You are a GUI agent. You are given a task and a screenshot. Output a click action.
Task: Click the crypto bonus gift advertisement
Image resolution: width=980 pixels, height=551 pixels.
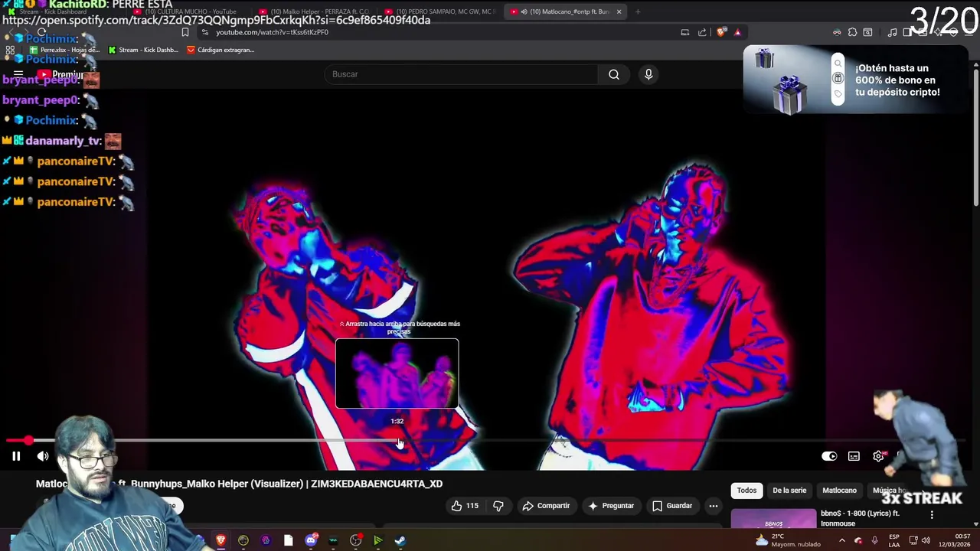pyautogui.click(x=855, y=80)
